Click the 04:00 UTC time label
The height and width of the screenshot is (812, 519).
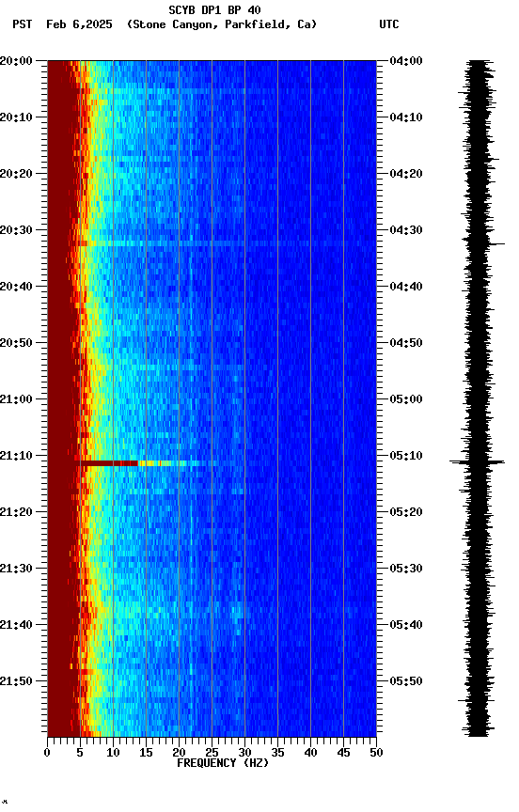[406, 61]
